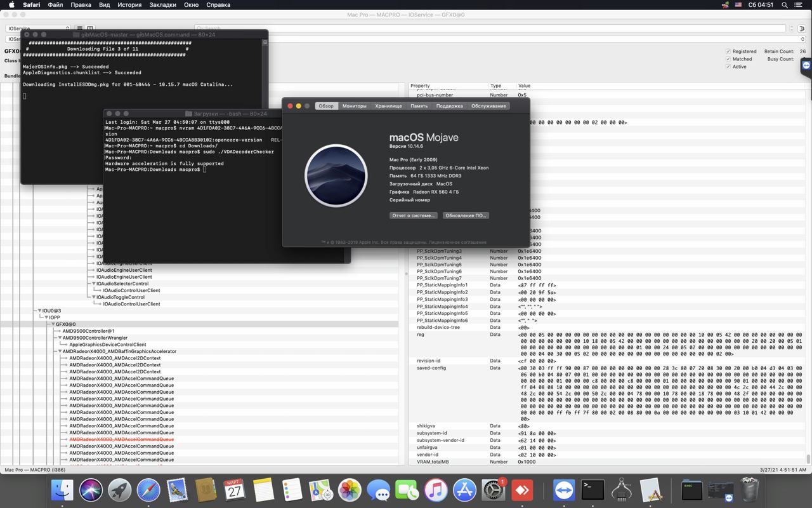The width and height of the screenshot is (812, 508).
Task: Click the IORegistryExplorer search field
Action: tap(490, 29)
